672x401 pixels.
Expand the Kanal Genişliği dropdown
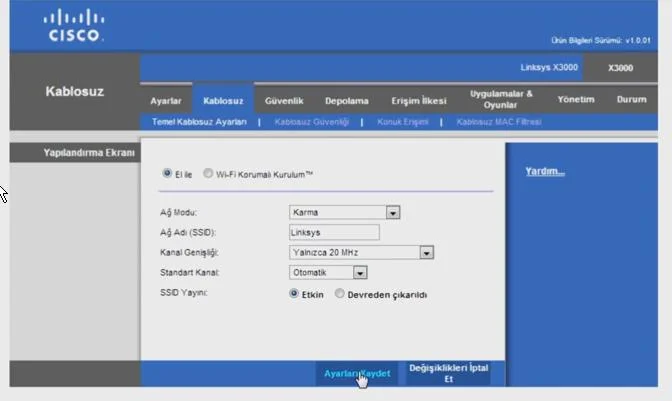point(427,252)
